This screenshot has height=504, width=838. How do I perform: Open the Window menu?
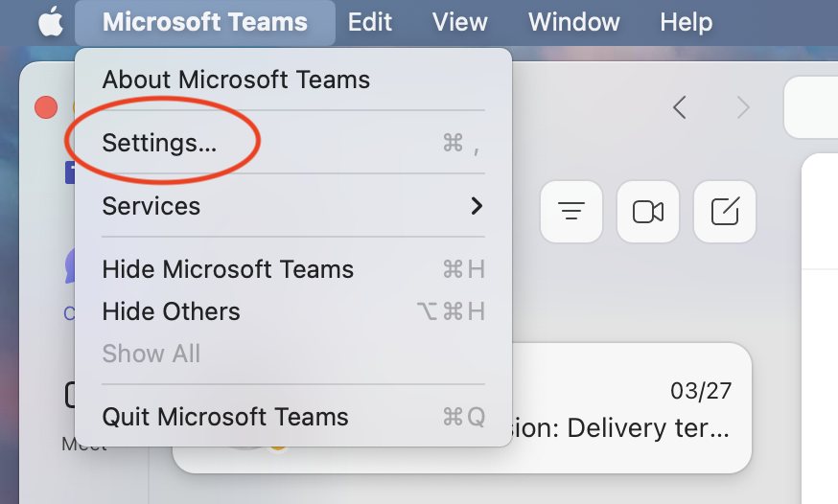pos(574,22)
